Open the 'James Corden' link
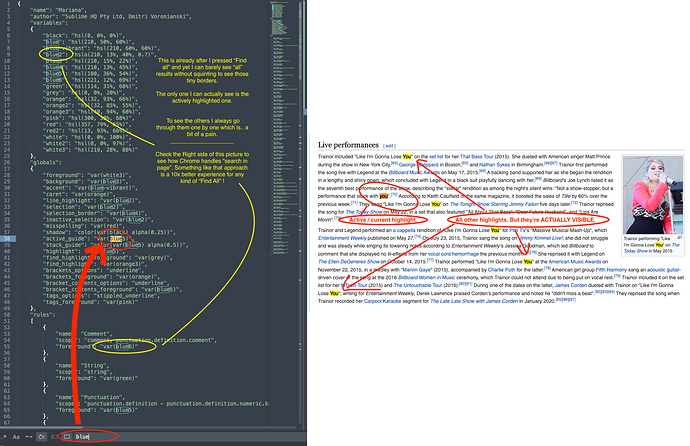The image size is (690, 446). (570, 285)
